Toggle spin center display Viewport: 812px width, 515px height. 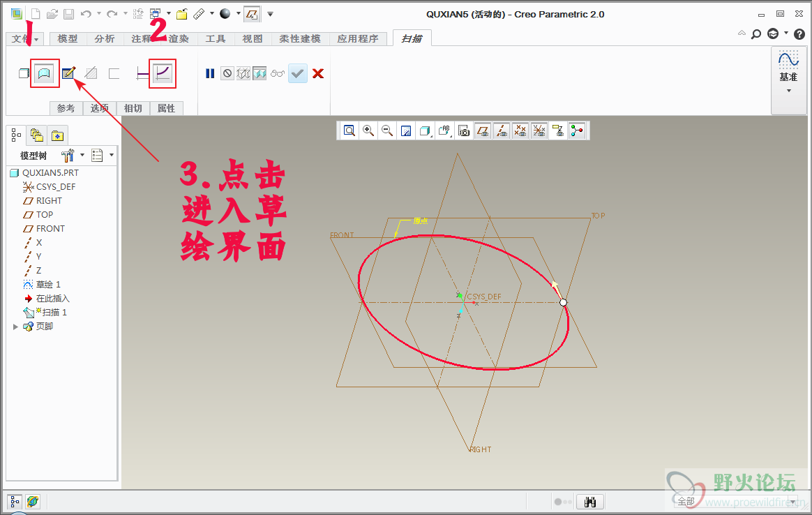click(576, 130)
